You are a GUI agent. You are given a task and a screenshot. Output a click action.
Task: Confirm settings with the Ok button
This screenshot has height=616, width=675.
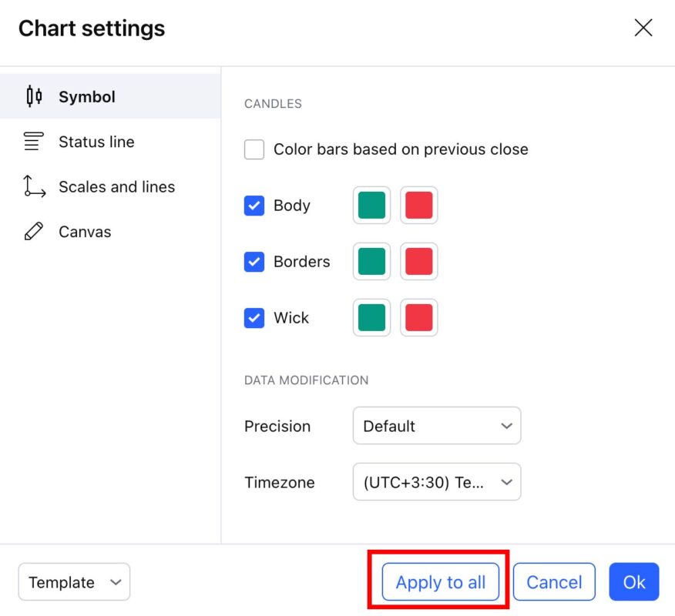click(x=633, y=582)
